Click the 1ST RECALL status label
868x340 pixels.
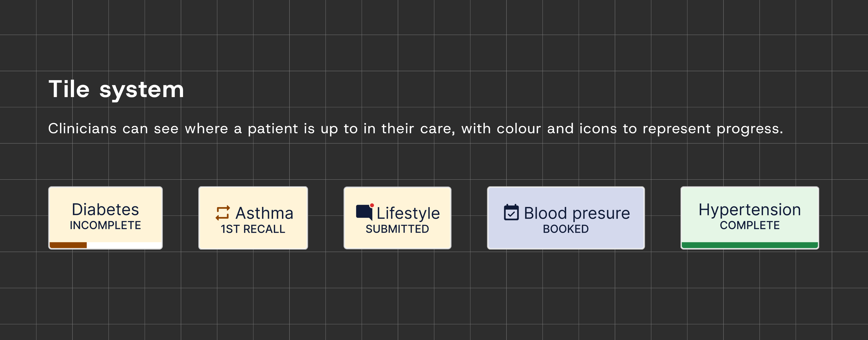point(253,229)
